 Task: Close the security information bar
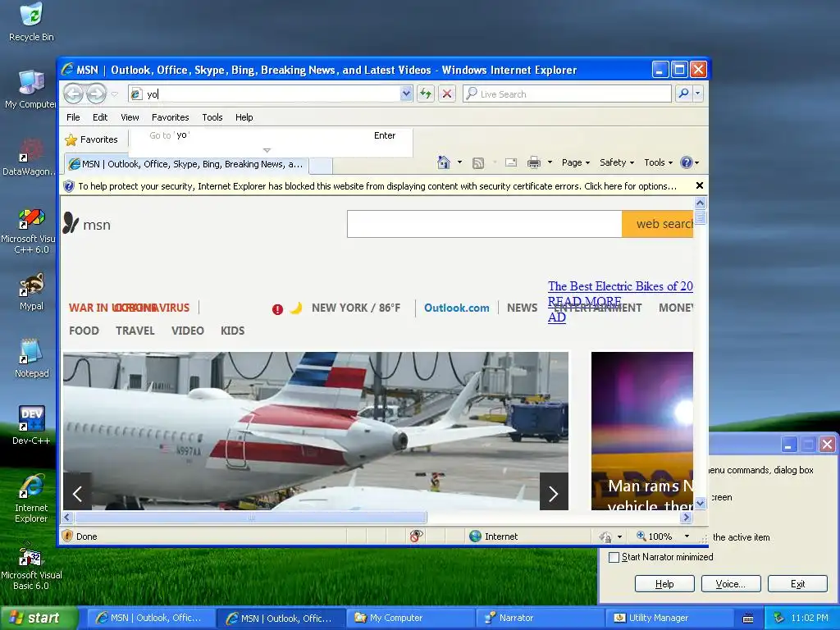[x=699, y=186]
